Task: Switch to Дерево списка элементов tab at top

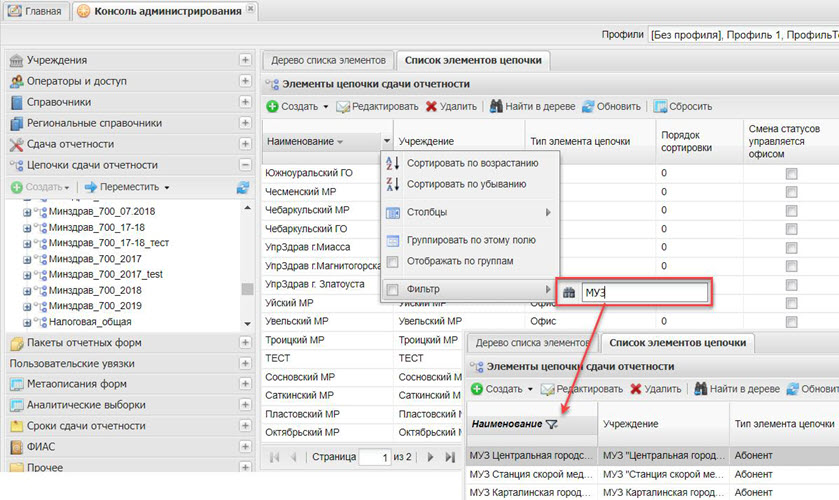Action: [x=327, y=60]
